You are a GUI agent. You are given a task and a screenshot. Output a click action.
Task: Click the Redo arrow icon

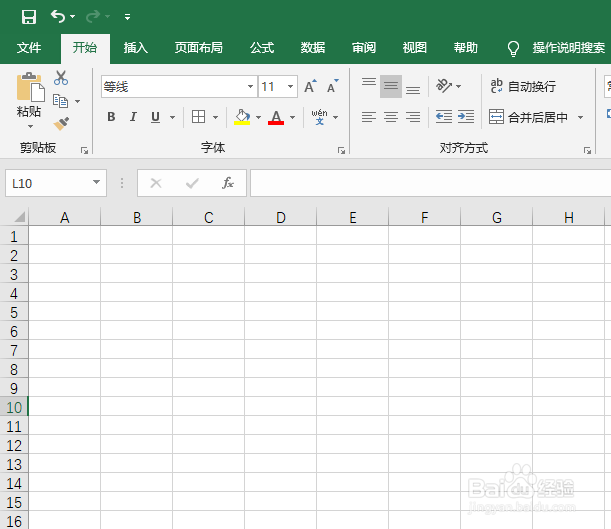(93, 16)
